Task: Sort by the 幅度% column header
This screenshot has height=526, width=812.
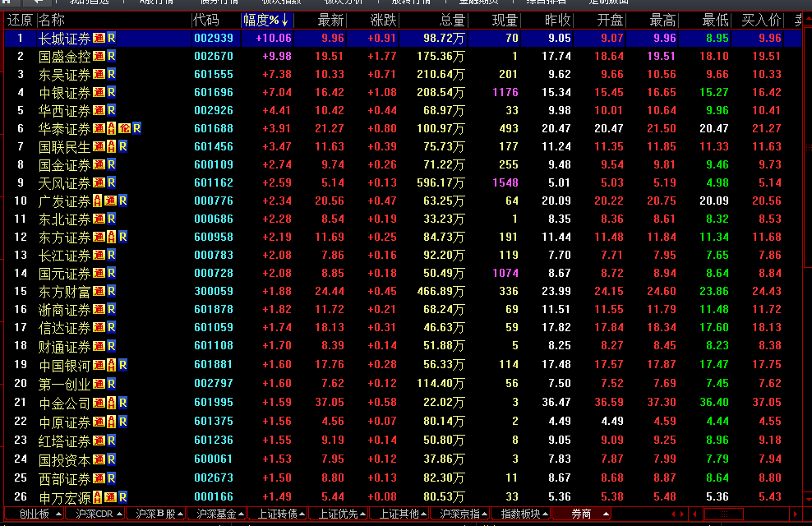Action: click(267, 21)
